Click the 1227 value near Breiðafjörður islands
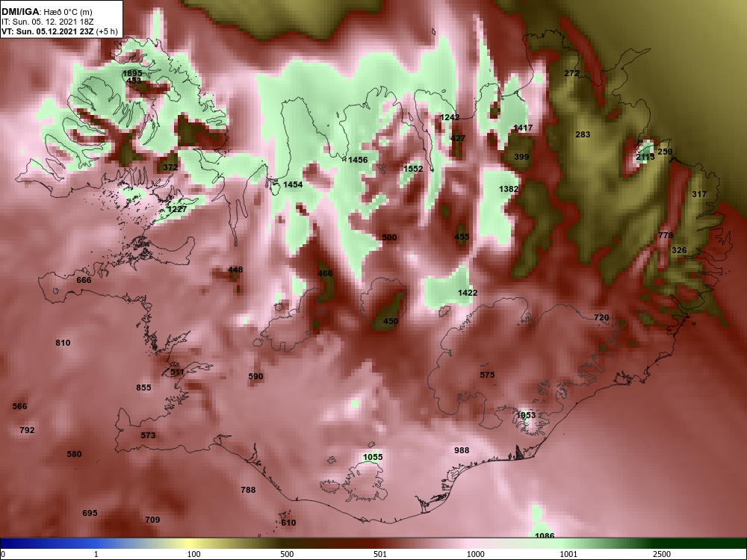This screenshot has height=560, width=747. click(177, 209)
